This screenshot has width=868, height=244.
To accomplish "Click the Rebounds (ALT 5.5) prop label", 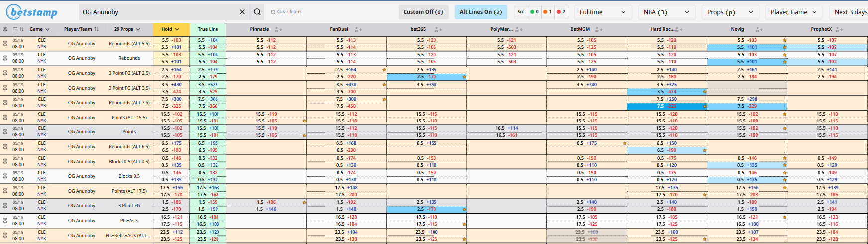I will [129, 44].
